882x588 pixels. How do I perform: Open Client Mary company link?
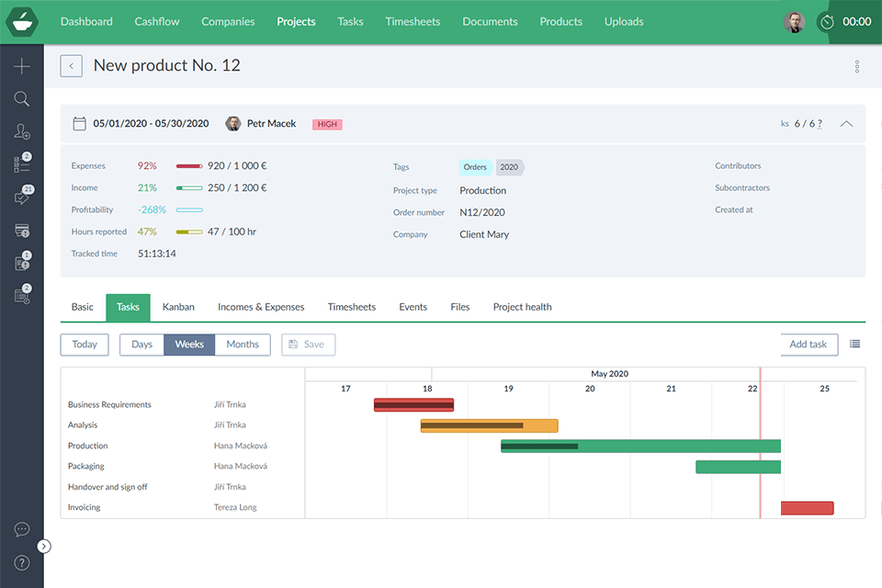tap(484, 234)
